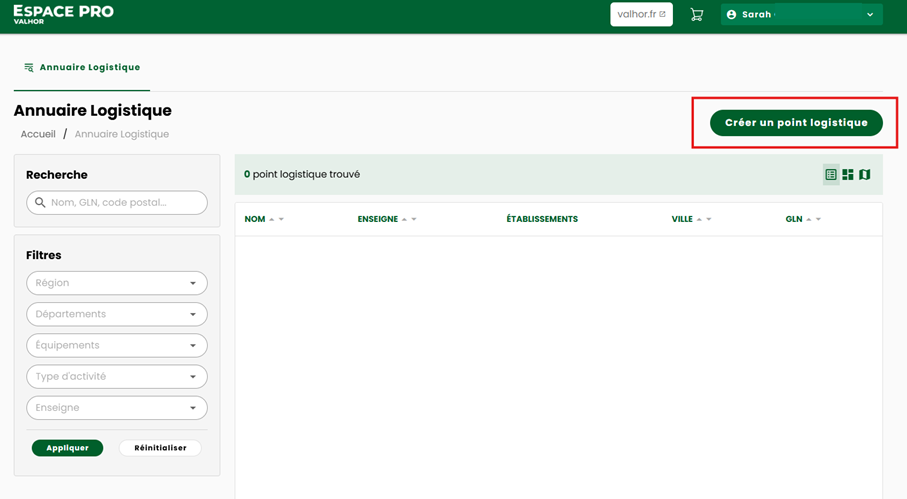The width and height of the screenshot is (907, 499).
Task: Click the VILLE column header label
Action: [682, 219]
